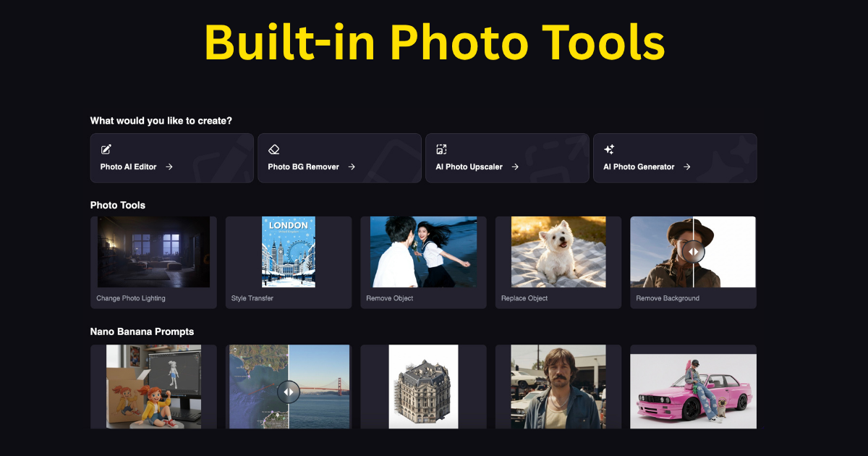Viewport: 868px width, 456px height.
Task: Open the pink car prompt thumbnail
Action: tap(693, 391)
